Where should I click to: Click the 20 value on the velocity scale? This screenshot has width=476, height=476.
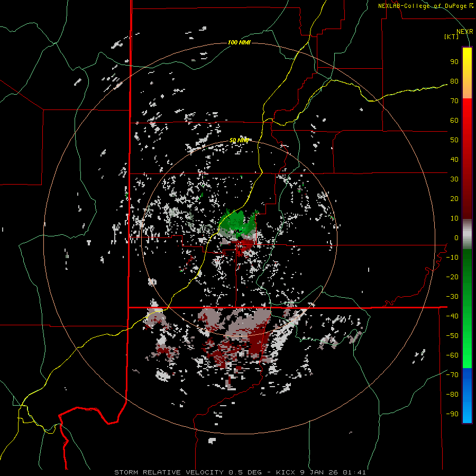point(454,198)
